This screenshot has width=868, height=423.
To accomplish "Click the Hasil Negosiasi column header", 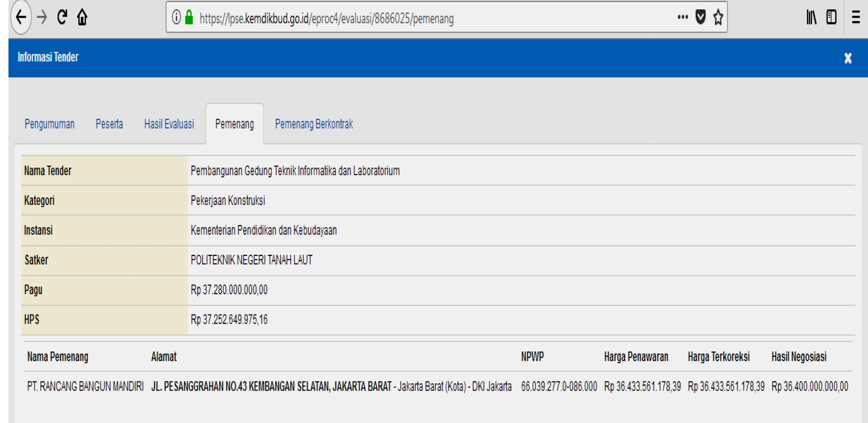I will pos(799,357).
